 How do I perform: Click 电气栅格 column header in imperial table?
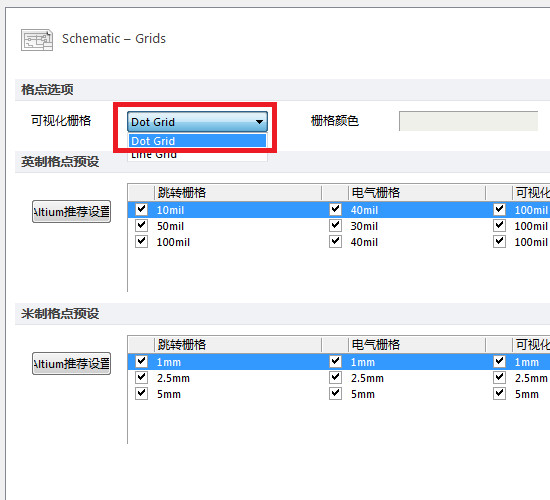(417, 193)
